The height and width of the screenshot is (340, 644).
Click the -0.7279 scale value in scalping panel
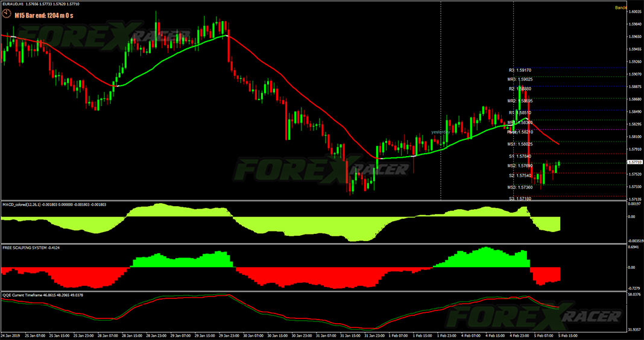636,288
